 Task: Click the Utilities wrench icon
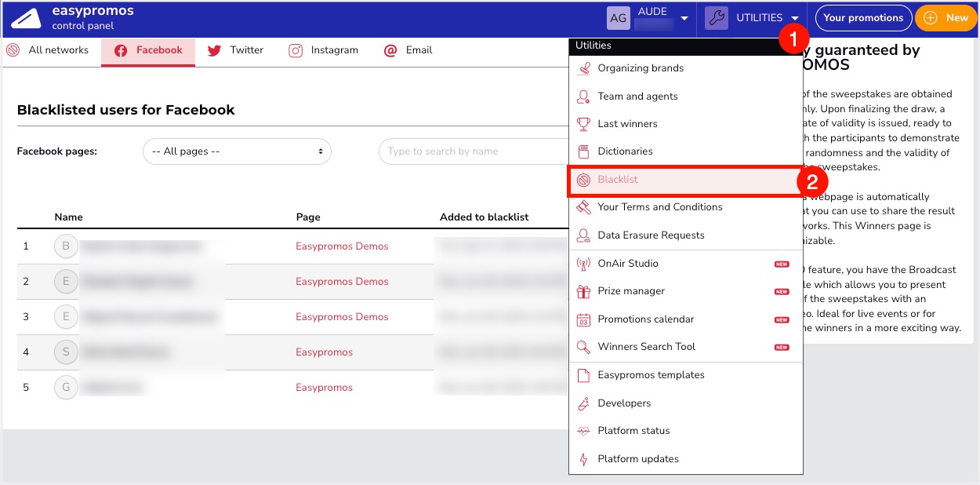(x=717, y=18)
